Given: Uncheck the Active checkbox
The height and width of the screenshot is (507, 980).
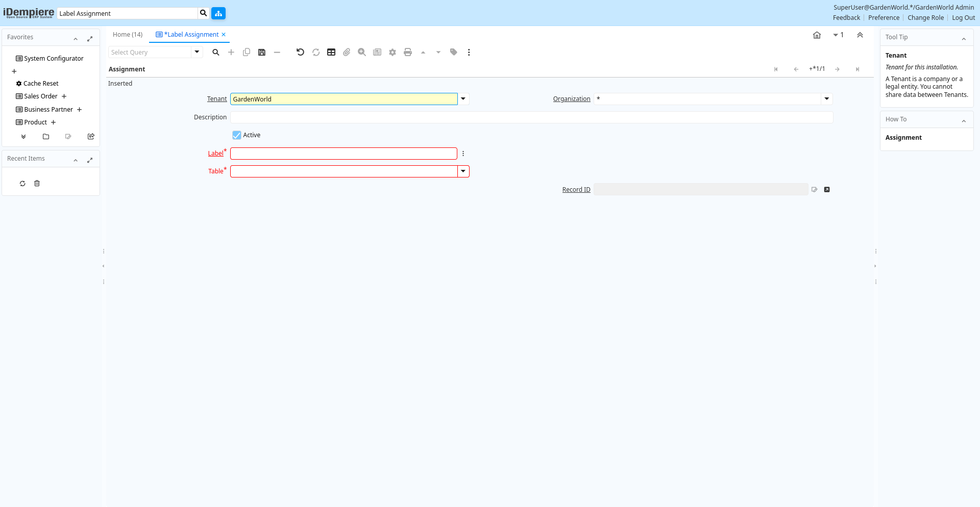Looking at the screenshot, I should tap(237, 135).
